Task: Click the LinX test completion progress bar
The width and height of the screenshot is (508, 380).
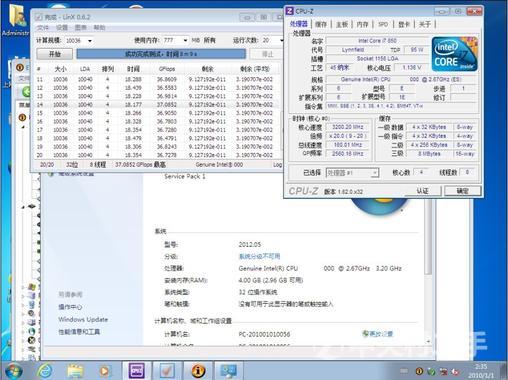Action: (161, 54)
